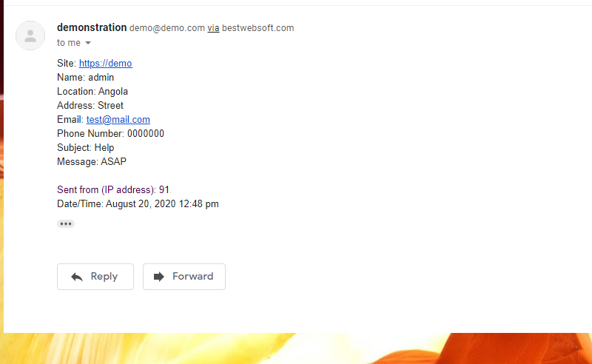
Task: Click the "Location: Angola" line
Action: (92, 92)
